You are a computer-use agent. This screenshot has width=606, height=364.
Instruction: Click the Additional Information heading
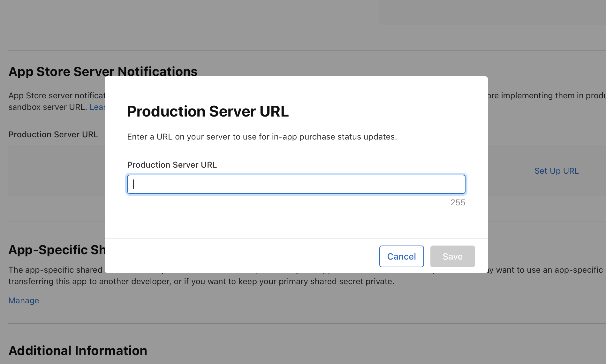(x=78, y=351)
